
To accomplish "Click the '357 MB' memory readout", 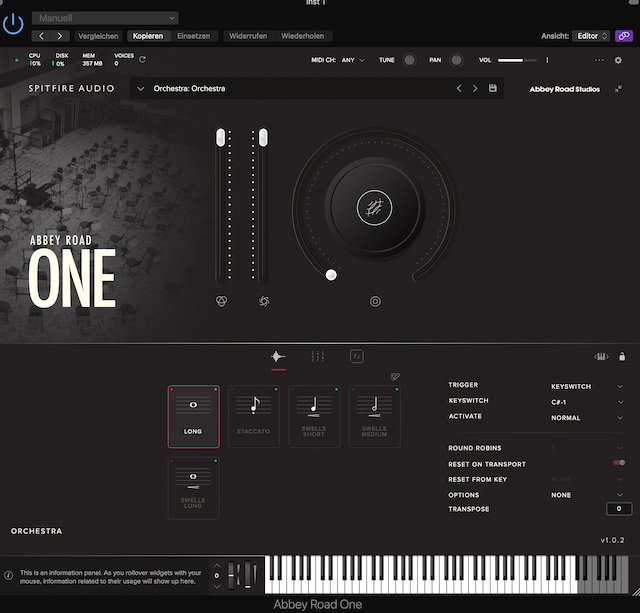I will (x=93, y=64).
